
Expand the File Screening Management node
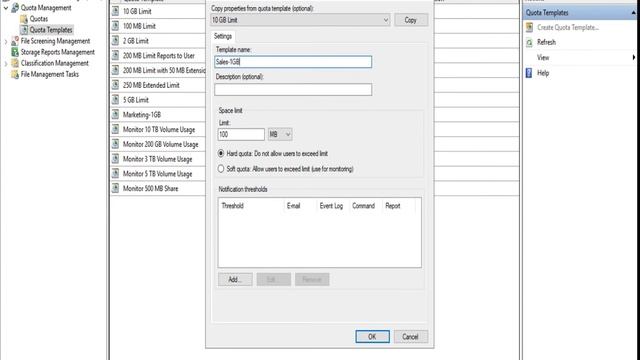coord(6,41)
